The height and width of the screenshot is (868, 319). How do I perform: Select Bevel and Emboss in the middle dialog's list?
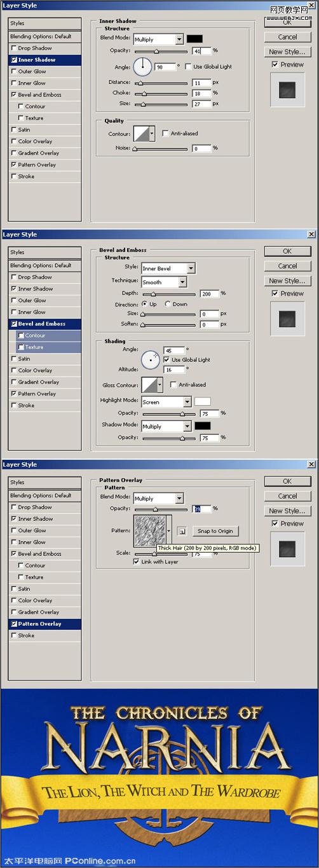tap(45, 324)
